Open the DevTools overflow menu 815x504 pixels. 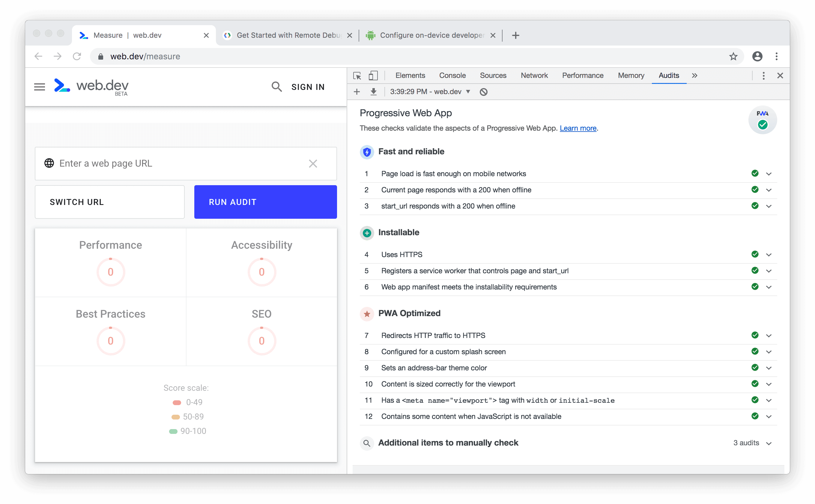pos(763,76)
